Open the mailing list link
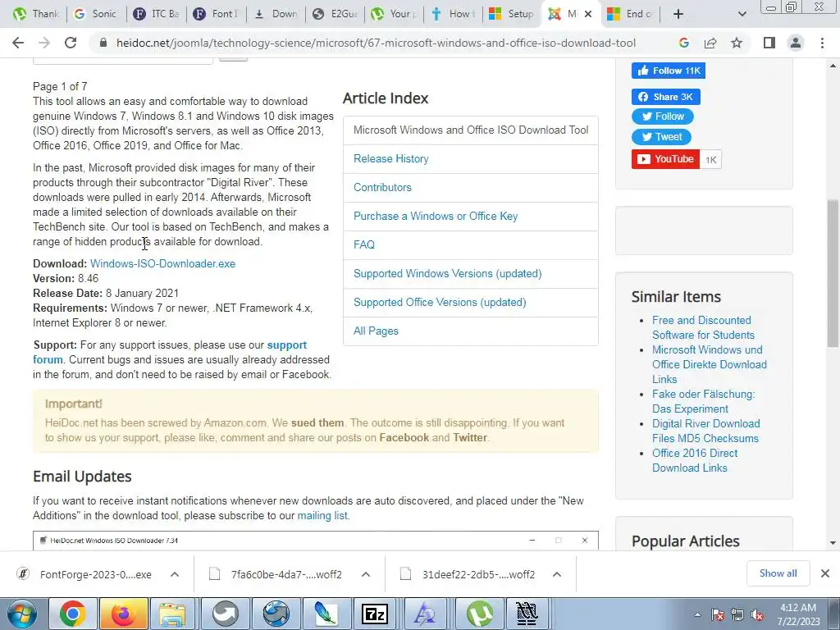Image resolution: width=840 pixels, height=630 pixels. pyautogui.click(x=322, y=515)
